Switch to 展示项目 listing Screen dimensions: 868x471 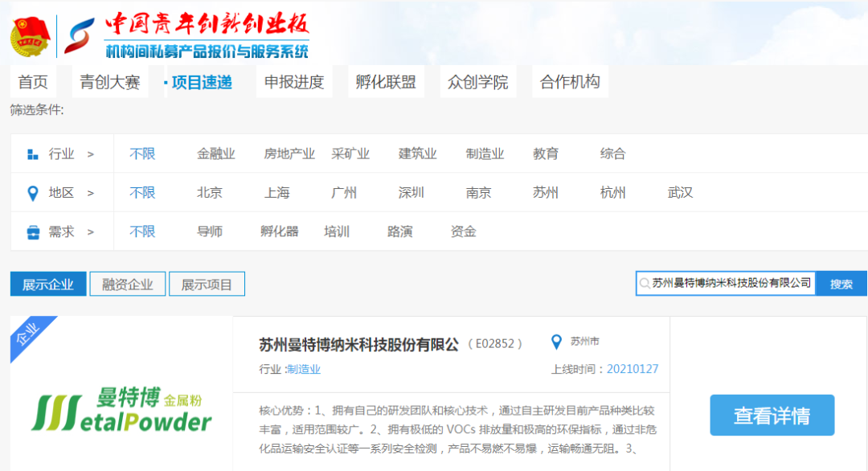click(x=207, y=284)
